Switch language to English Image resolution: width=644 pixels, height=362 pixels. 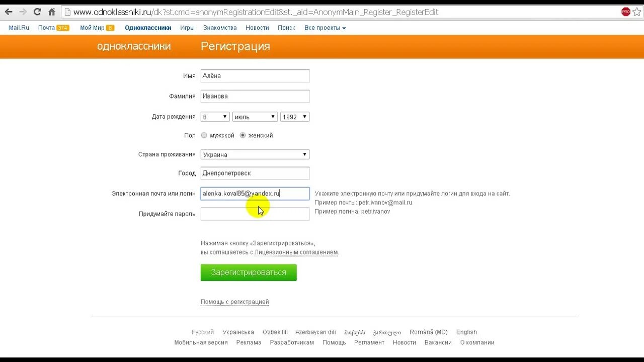(x=466, y=332)
